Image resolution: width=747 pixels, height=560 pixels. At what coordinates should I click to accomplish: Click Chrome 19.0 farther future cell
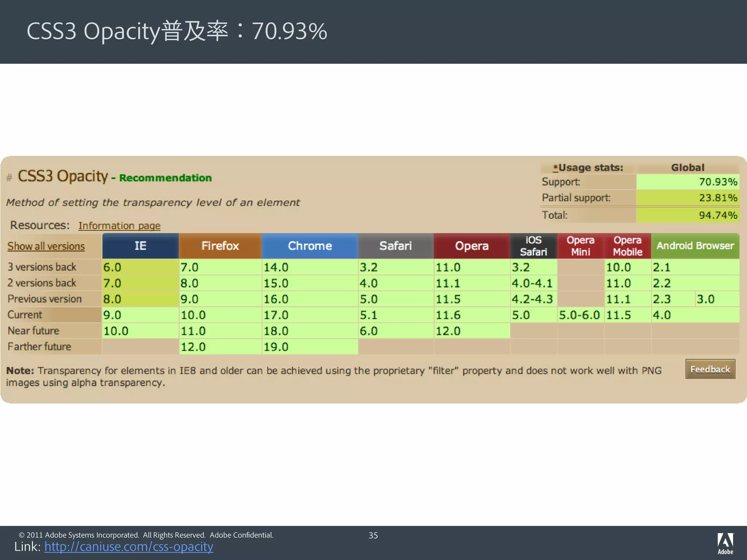[x=310, y=347]
